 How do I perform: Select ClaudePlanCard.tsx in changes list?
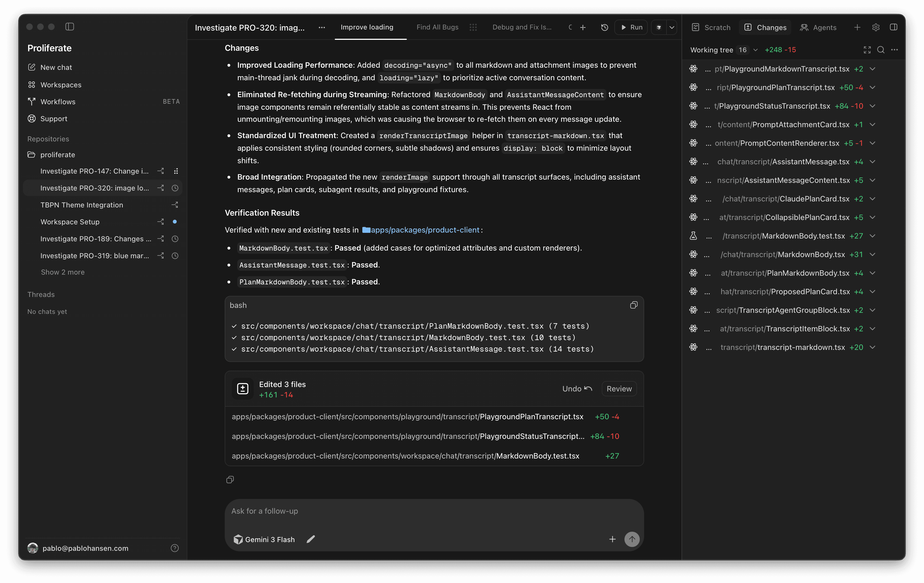pos(783,199)
